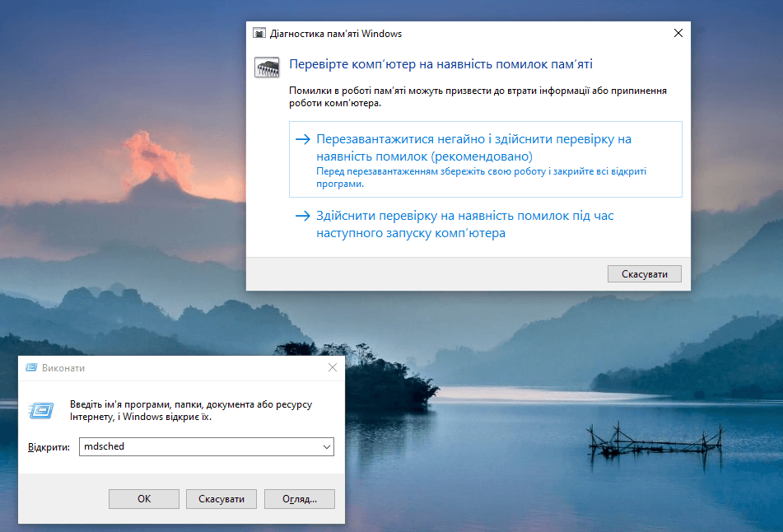Open the Огляд... browse button
This screenshot has width=783, height=532.
[x=300, y=499]
